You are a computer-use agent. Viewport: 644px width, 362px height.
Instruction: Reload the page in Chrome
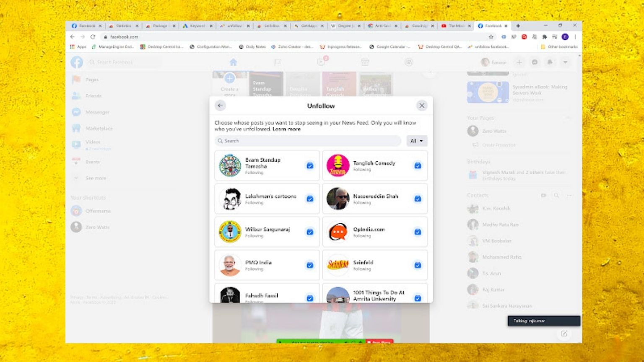[x=93, y=37]
